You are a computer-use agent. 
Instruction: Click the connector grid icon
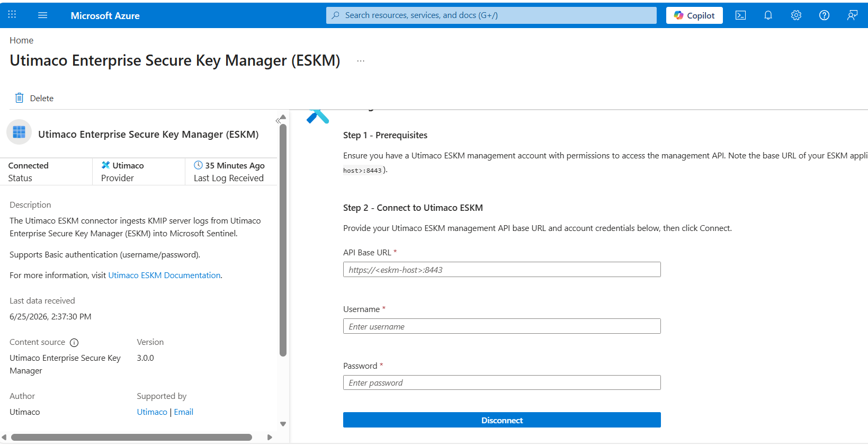pyautogui.click(x=19, y=132)
